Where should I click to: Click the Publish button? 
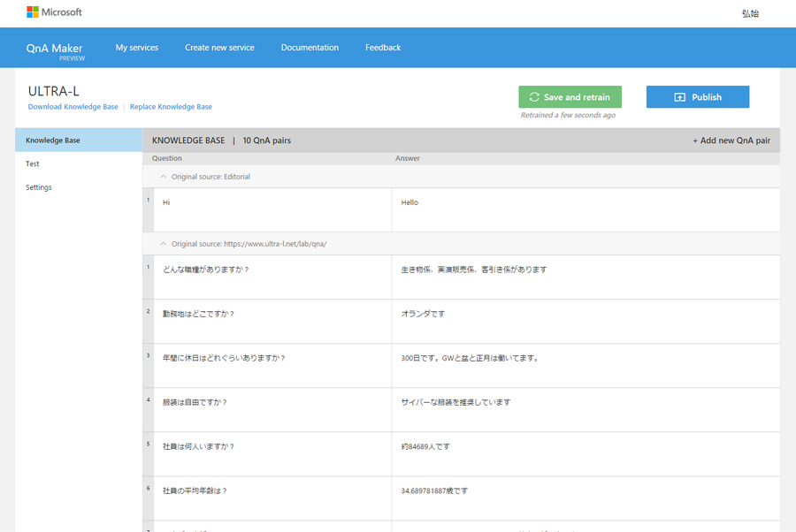(698, 97)
